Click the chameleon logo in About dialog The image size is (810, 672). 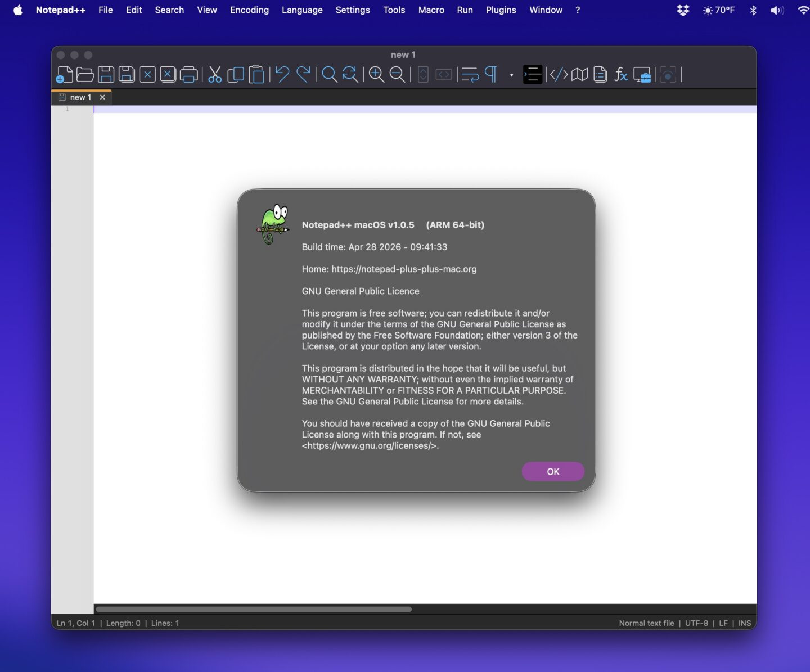(273, 224)
